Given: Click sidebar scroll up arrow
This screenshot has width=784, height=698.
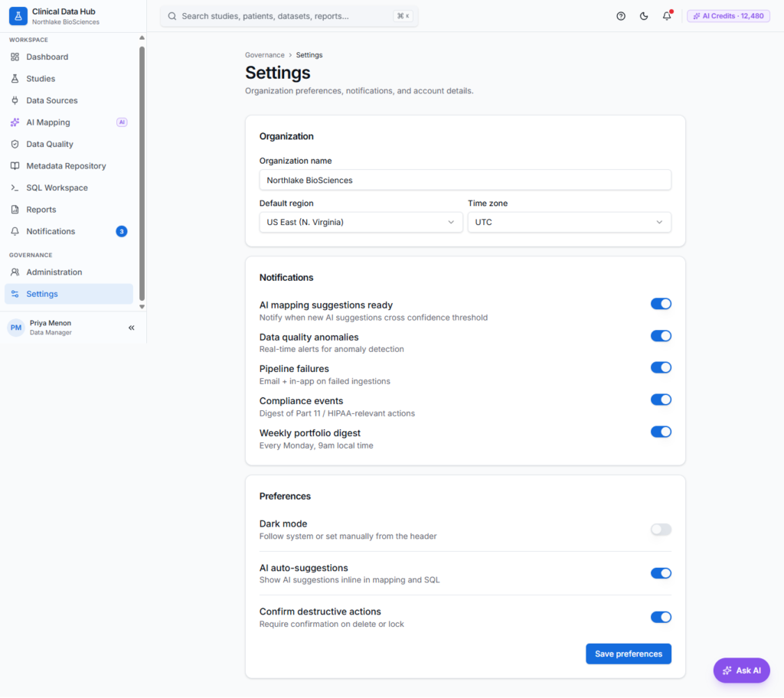Looking at the screenshot, I should [142, 38].
